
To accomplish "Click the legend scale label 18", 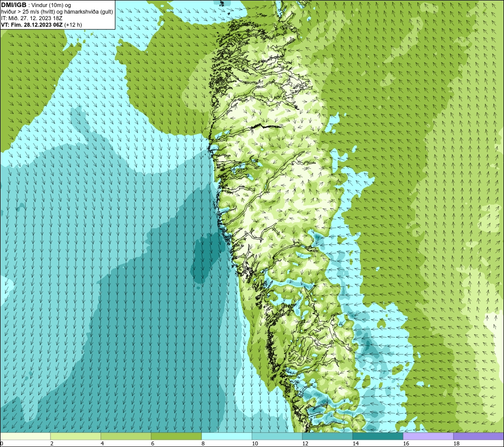I will tap(457, 444).
